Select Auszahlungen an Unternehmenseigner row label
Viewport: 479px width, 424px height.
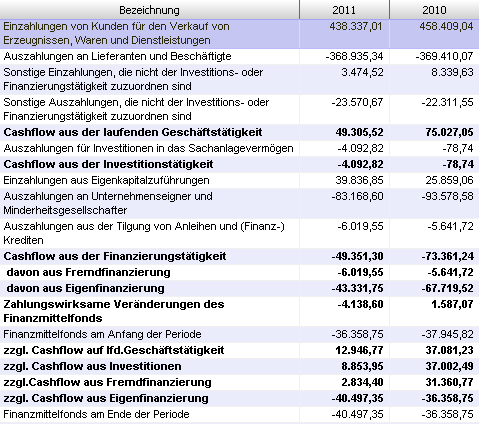[108, 203]
